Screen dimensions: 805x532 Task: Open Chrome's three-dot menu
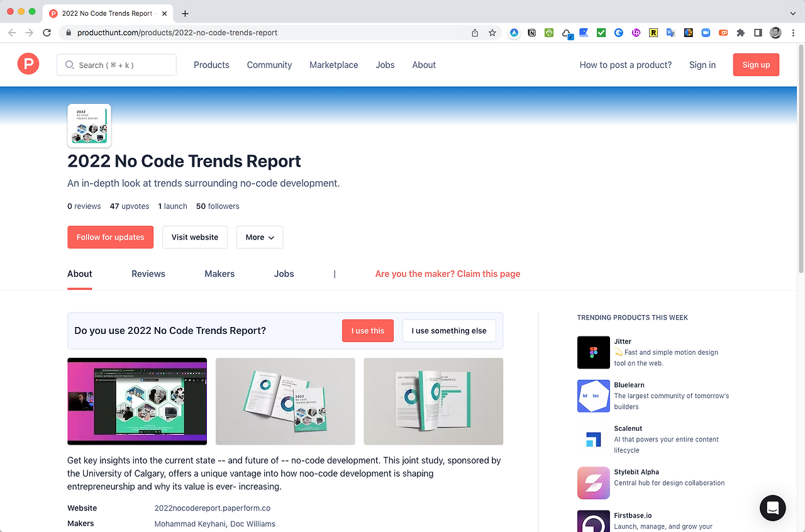(x=792, y=33)
